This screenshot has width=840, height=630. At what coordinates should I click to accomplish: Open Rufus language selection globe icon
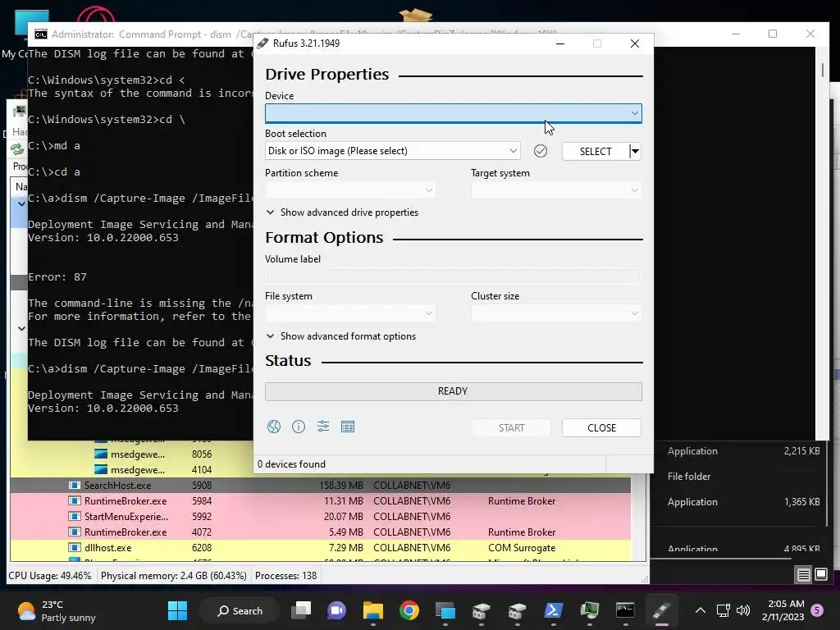274,427
